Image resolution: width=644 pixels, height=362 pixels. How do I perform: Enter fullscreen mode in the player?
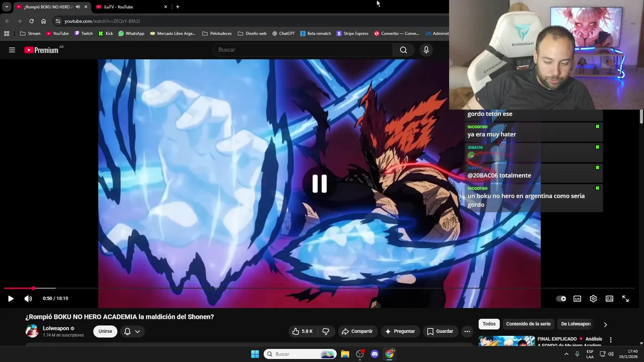pyautogui.click(x=625, y=299)
